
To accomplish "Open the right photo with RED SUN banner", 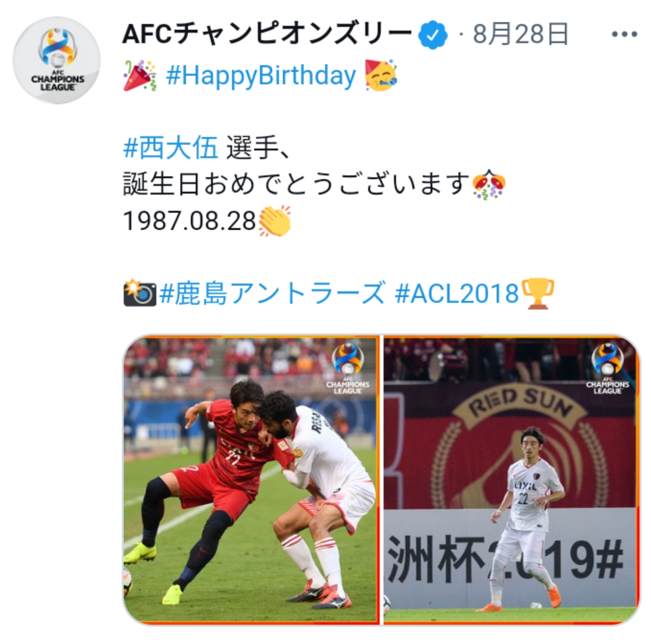I will click(x=511, y=479).
